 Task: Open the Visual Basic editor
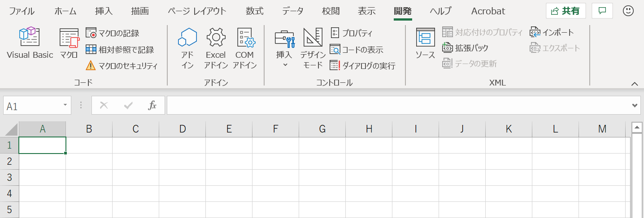30,43
